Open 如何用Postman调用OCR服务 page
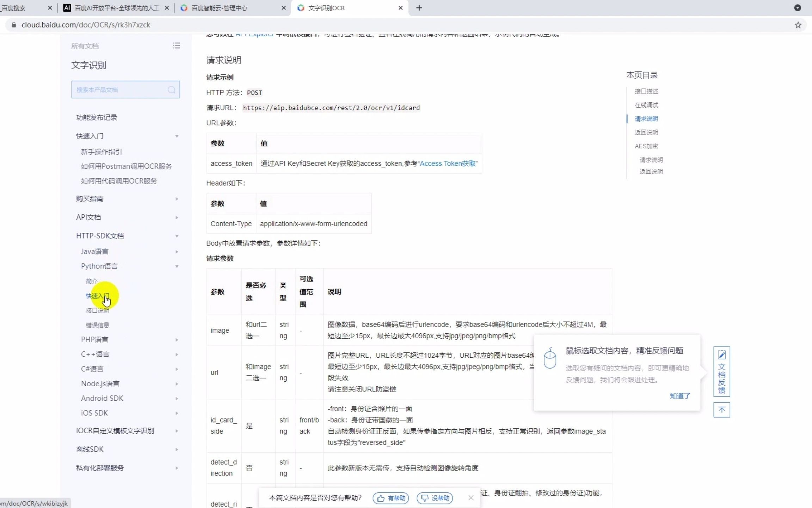Viewport: 812px width, 508px height. (126, 166)
